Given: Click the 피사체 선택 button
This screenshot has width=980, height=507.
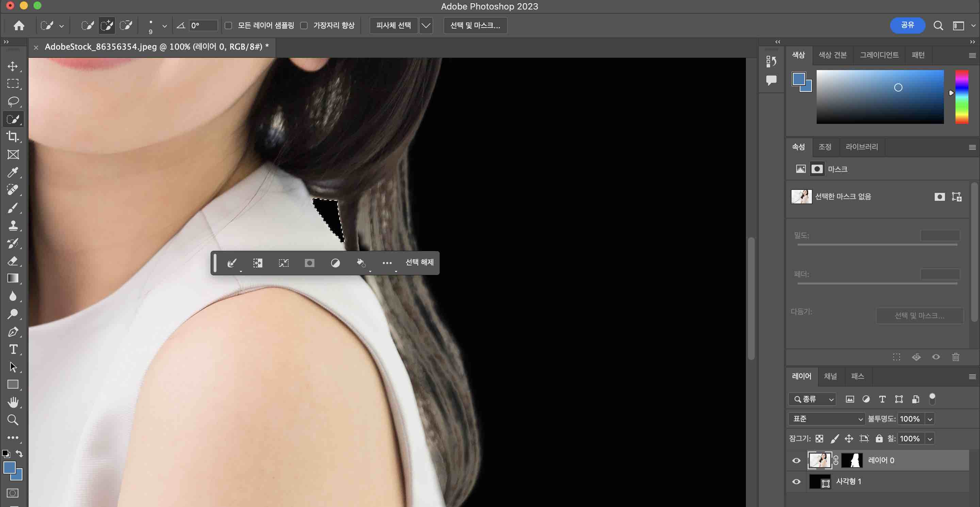Looking at the screenshot, I should click(x=393, y=26).
